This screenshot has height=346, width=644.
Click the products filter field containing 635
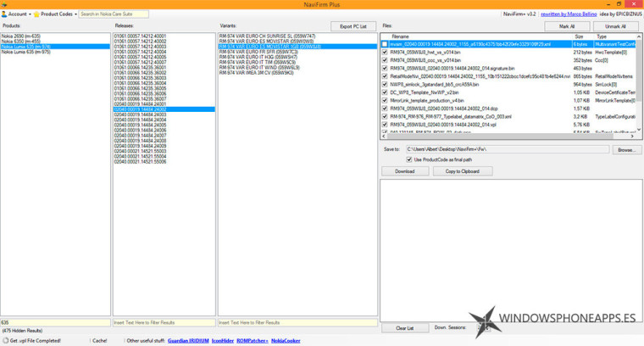point(55,323)
